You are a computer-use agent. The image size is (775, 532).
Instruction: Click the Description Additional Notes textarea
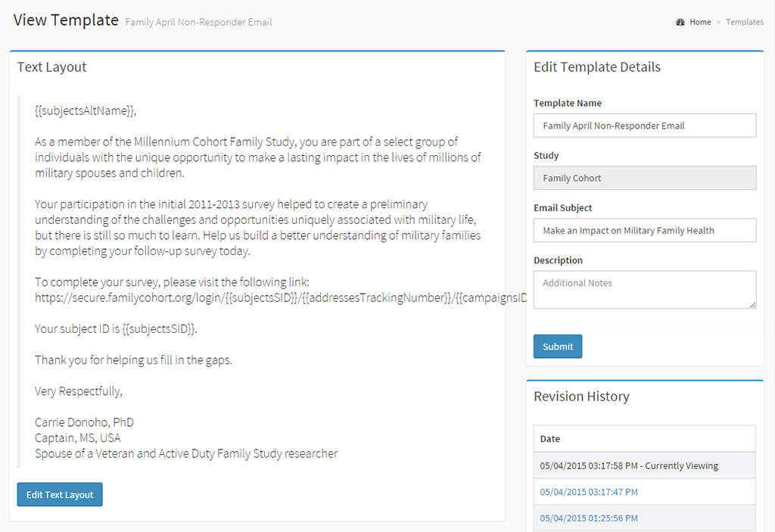click(645, 290)
